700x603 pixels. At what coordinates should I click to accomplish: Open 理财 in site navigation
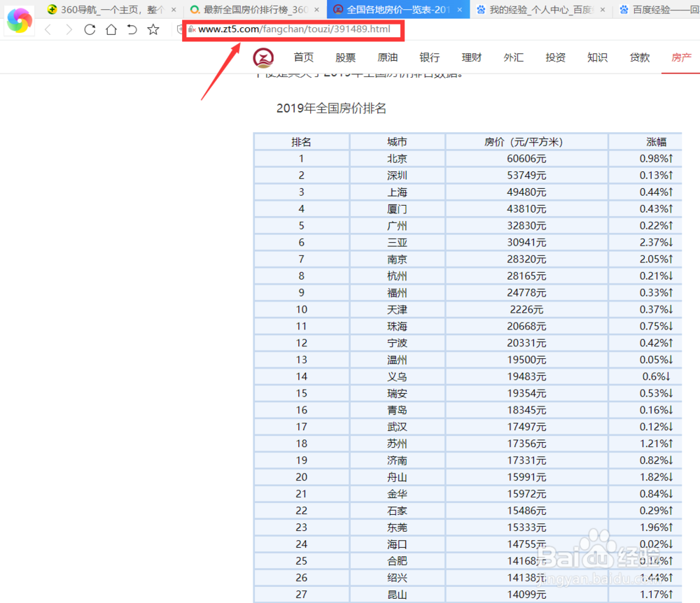click(x=471, y=57)
